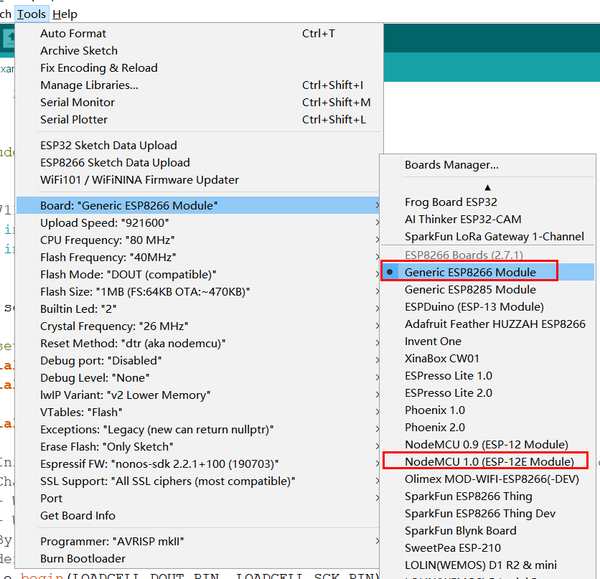The height and width of the screenshot is (579, 600).
Task: Open Flash Size options submenu
Action: pyautogui.click(x=199, y=292)
